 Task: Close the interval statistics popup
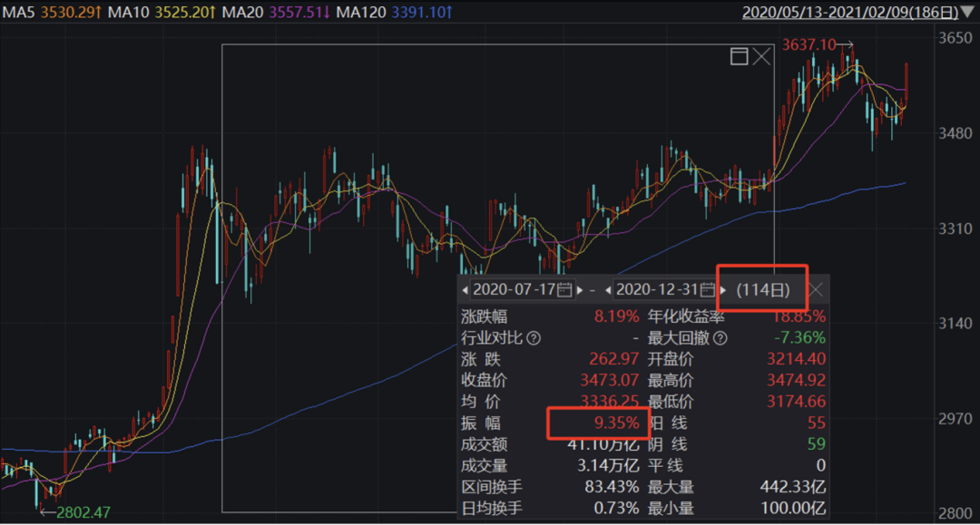(x=816, y=289)
